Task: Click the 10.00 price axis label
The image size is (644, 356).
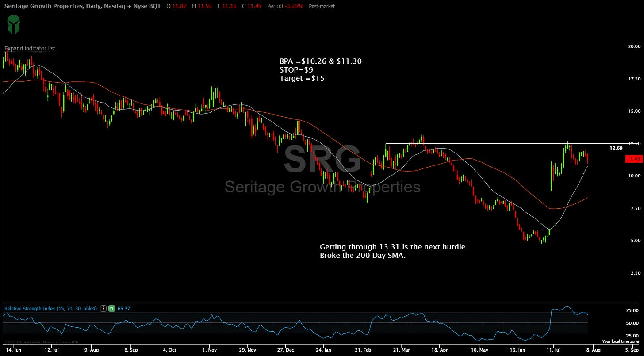Action: tap(634, 176)
